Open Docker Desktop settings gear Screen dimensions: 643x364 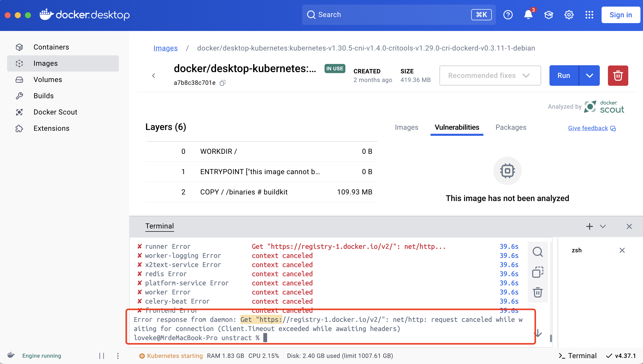tap(569, 15)
